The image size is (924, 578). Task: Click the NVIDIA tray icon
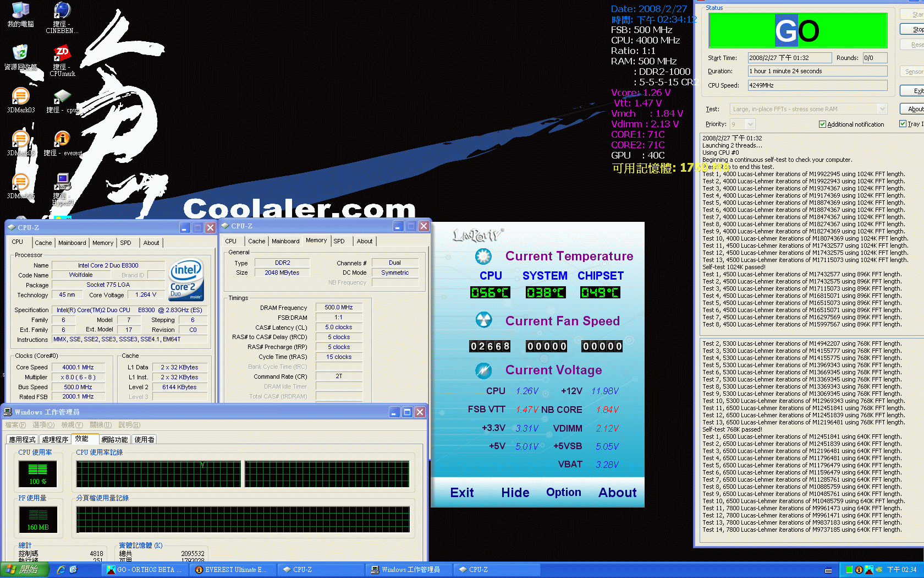click(x=878, y=570)
